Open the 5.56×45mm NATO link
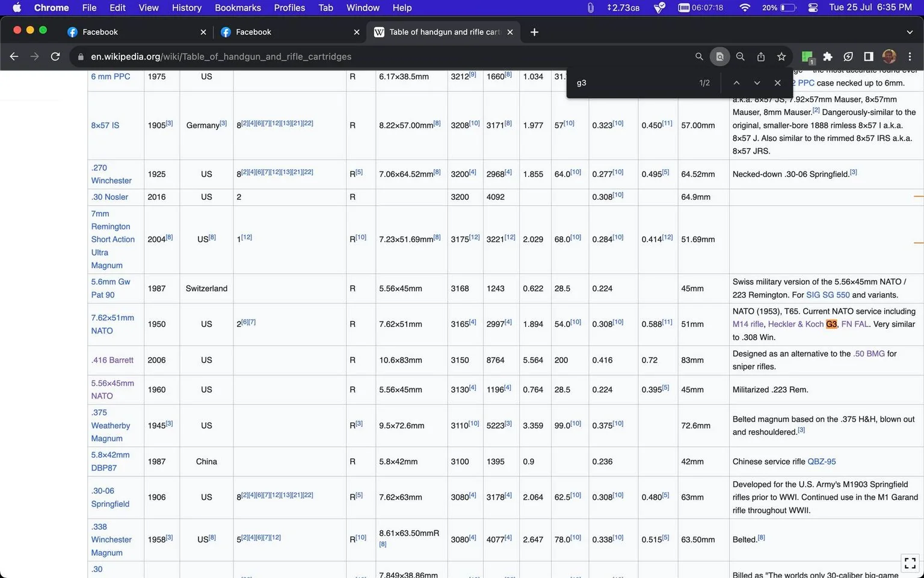The width and height of the screenshot is (924, 578). click(x=112, y=390)
